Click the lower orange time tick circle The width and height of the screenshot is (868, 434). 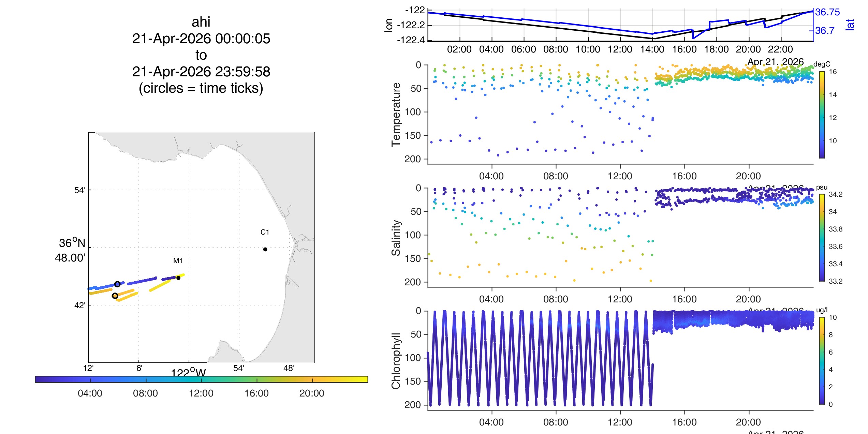point(115,296)
